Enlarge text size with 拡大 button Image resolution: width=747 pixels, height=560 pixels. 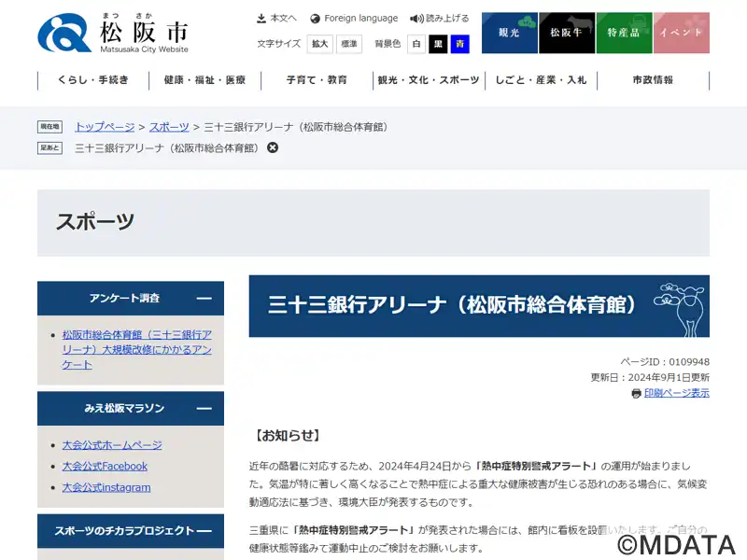[320, 44]
